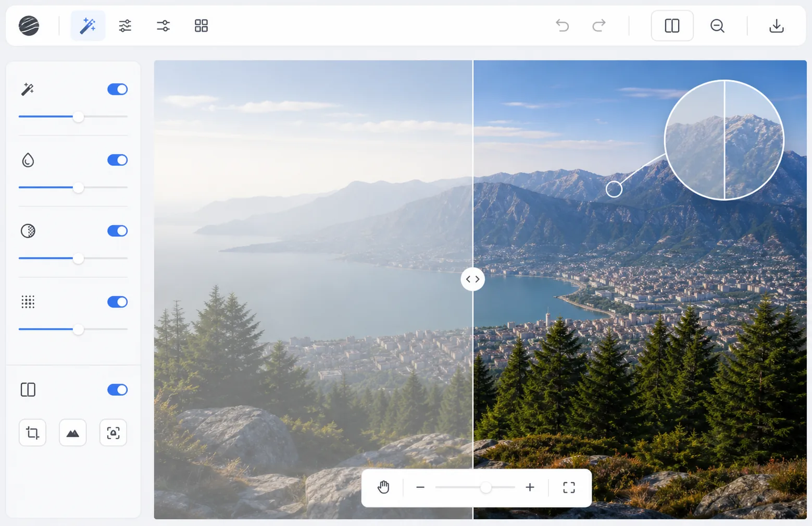The height and width of the screenshot is (526, 812).
Task: Click the water droplet slider track
Action: click(73, 188)
